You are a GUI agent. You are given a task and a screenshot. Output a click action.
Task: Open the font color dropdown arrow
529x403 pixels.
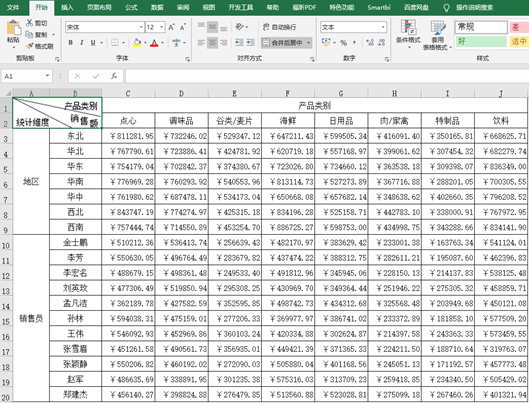tap(163, 43)
